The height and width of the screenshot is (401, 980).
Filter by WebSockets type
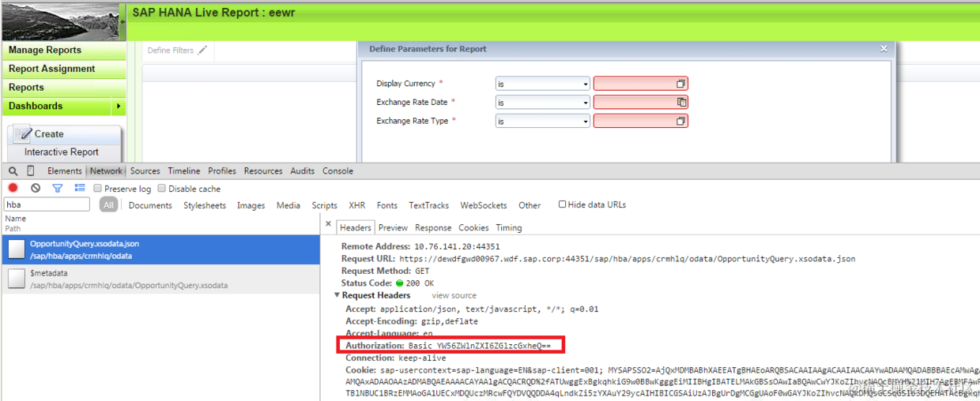tap(484, 205)
